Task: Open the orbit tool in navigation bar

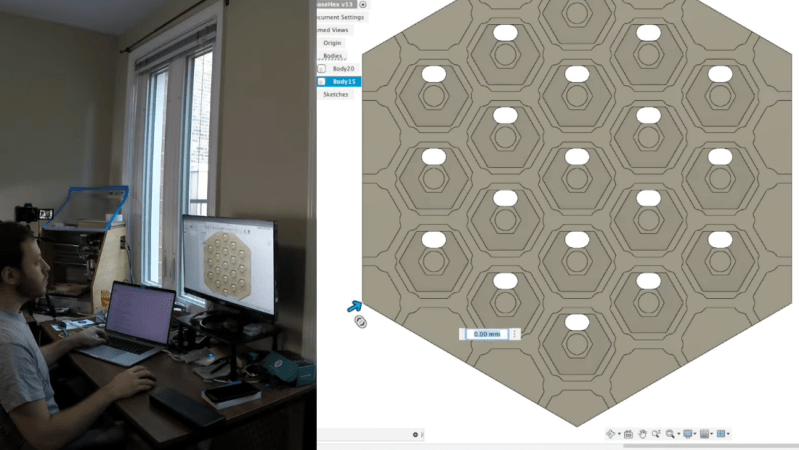Action: (612, 434)
